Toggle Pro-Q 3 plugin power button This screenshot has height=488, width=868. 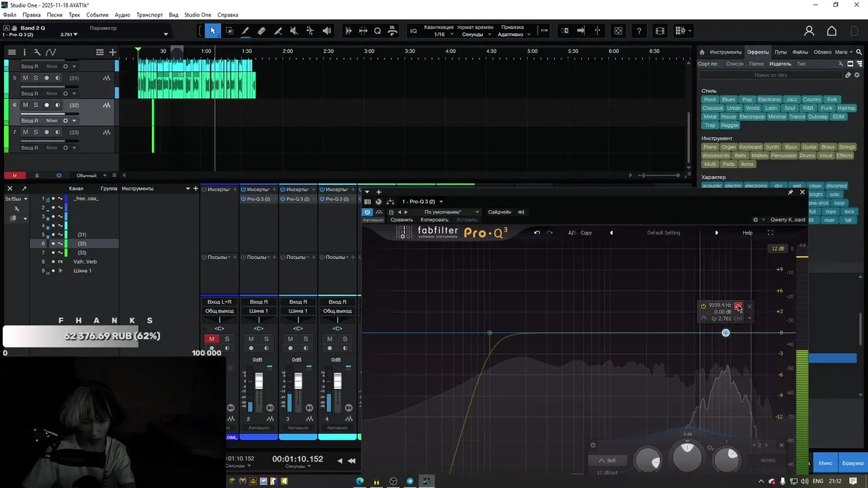click(367, 212)
